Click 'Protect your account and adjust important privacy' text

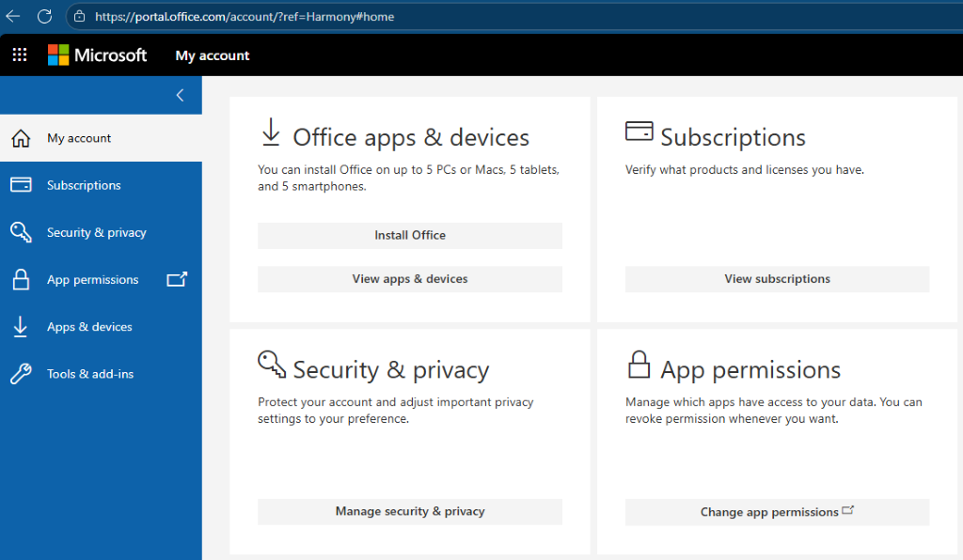[396, 411]
